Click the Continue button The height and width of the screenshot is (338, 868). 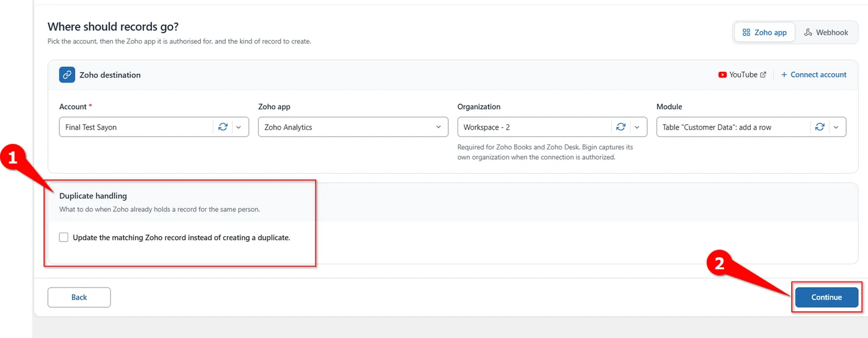click(x=826, y=297)
